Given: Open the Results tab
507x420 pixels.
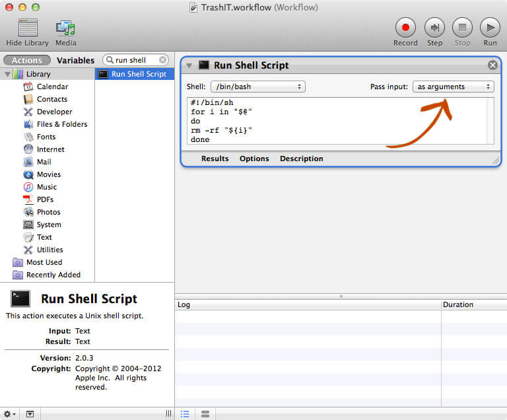Looking at the screenshot, I should 215,158.
